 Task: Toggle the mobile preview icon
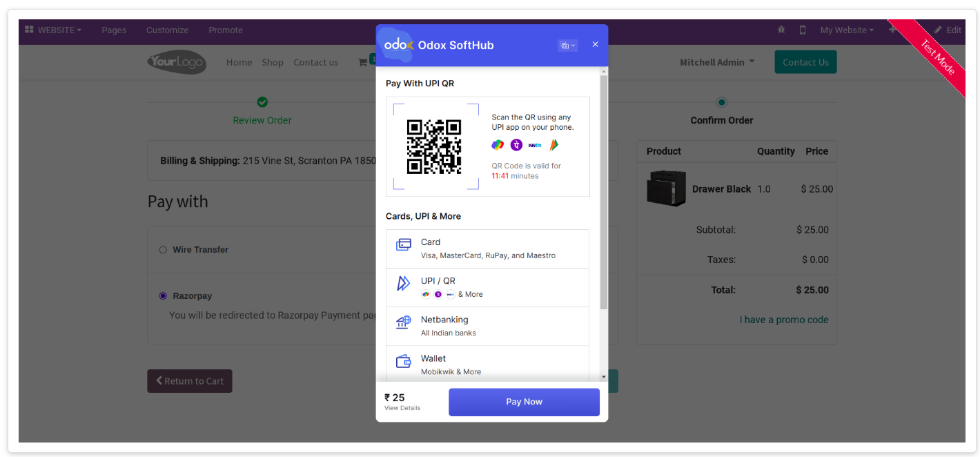coord(803,30)
